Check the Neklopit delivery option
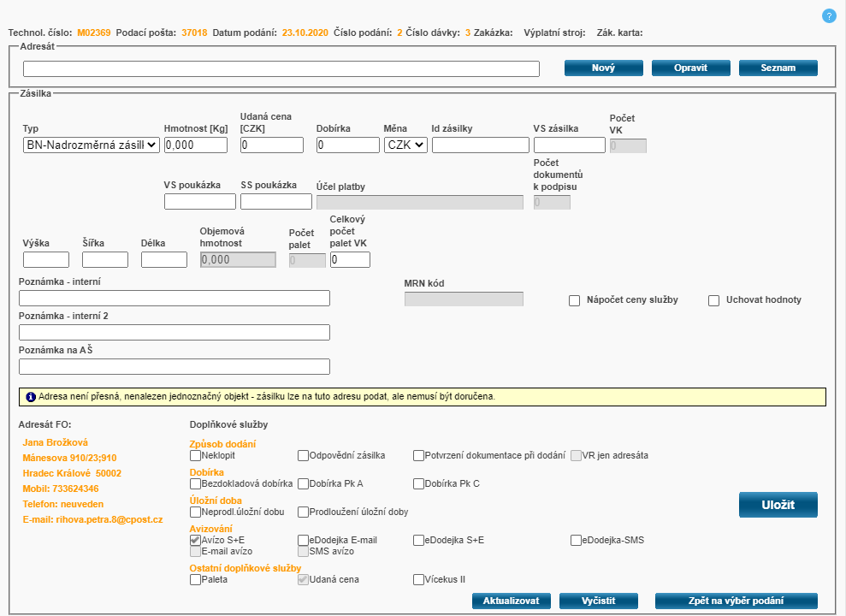Viewport: 846px width, 616px height. [x=196, y=455]
